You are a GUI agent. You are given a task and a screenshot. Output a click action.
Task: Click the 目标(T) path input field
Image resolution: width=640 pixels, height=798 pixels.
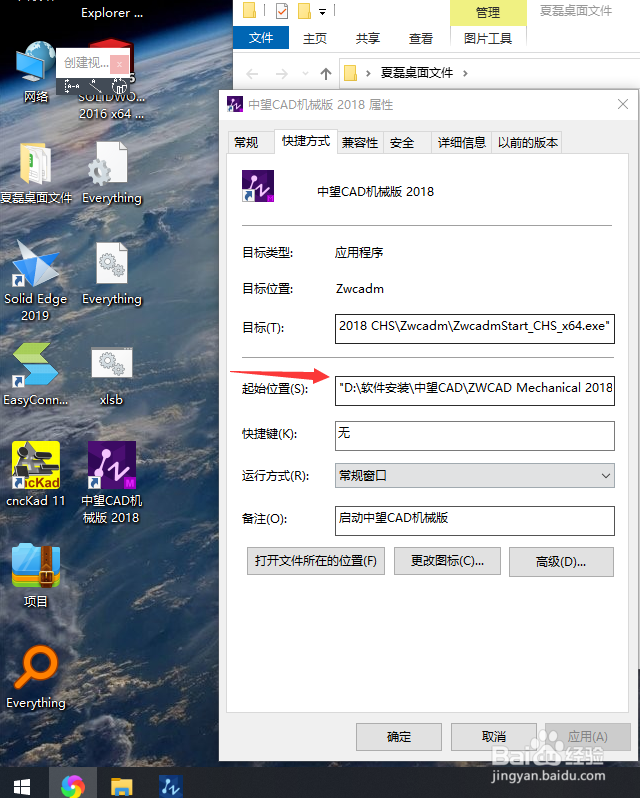[475, 329]
